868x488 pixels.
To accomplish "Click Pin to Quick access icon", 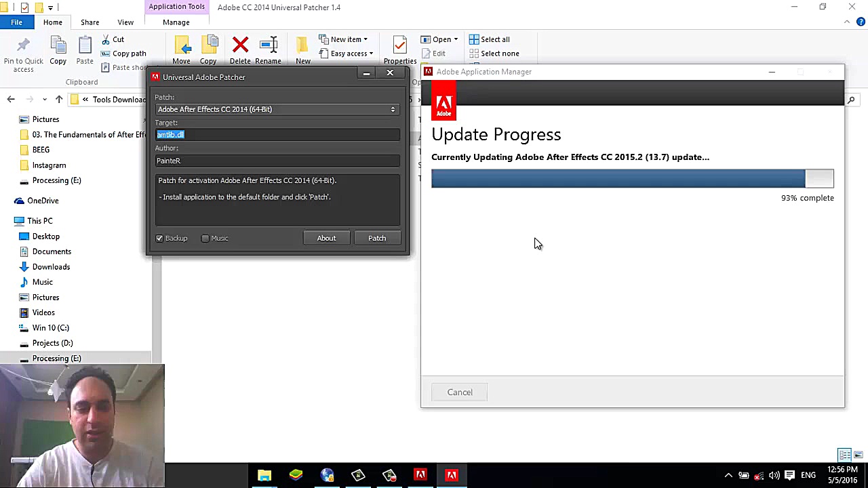I will click(23, 45).
